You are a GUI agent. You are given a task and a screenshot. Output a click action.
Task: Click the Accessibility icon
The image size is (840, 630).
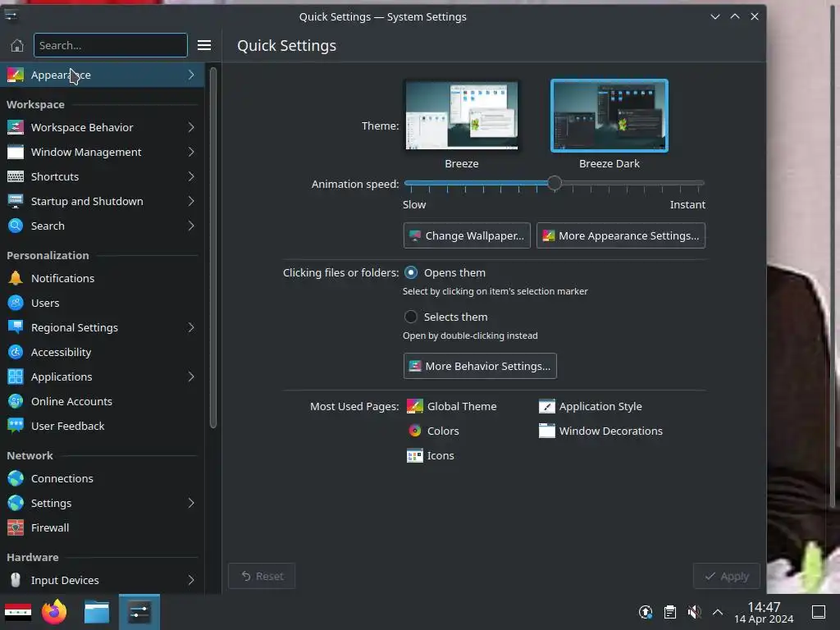(16, 353)
